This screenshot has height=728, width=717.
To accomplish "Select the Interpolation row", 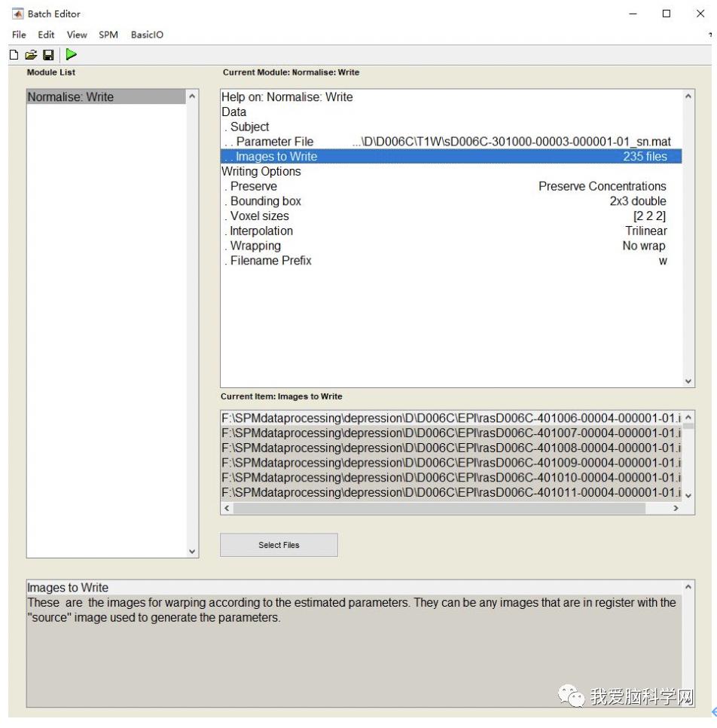I will [451, 231].
